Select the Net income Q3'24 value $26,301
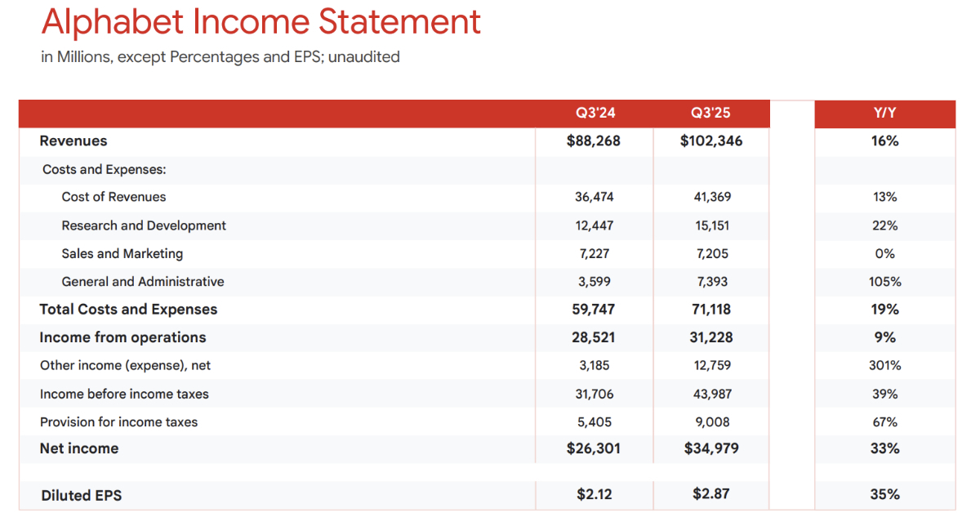This screenshot has height=513, width=980. (x=594, y=448)
